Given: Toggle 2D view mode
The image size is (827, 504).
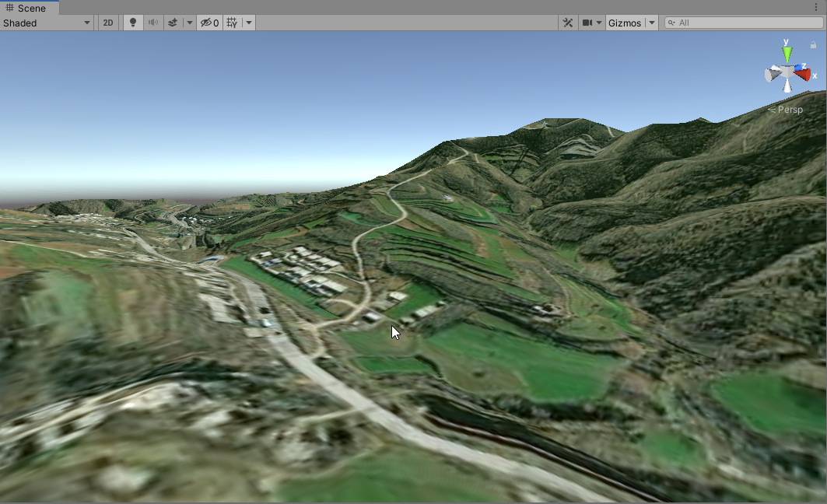Looking at the screenshot, I should (108, 23).
